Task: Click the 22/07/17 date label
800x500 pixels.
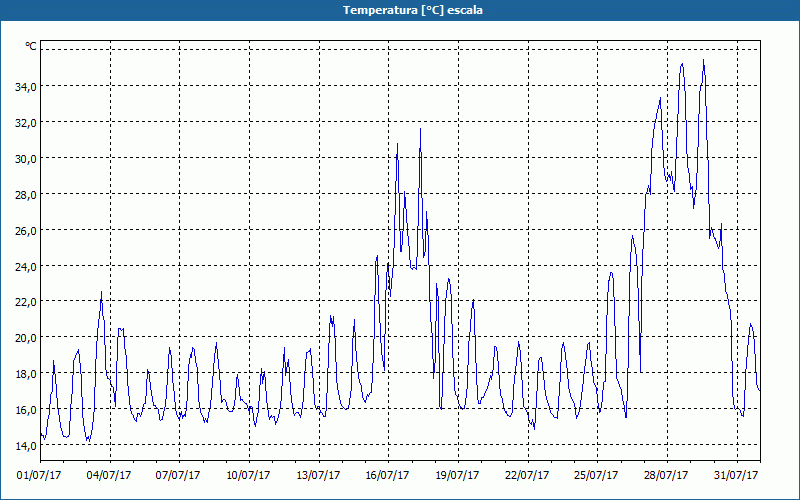Action: point(527,476)
